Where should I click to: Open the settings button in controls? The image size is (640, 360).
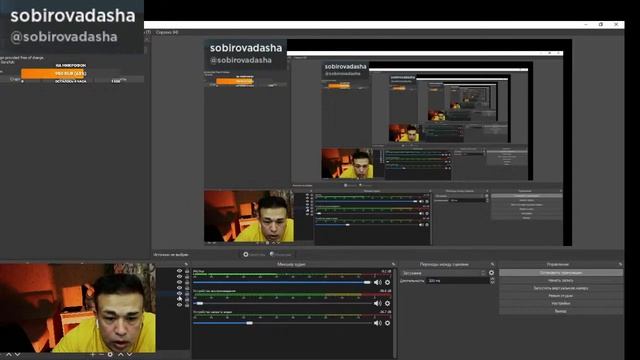click(x=561, y=303)
